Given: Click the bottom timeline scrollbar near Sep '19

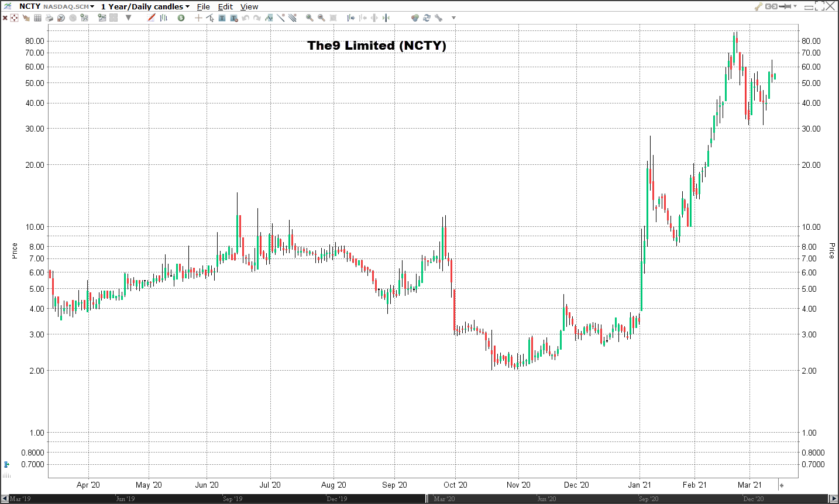Looking at the screenshot, I should (232, 499).
